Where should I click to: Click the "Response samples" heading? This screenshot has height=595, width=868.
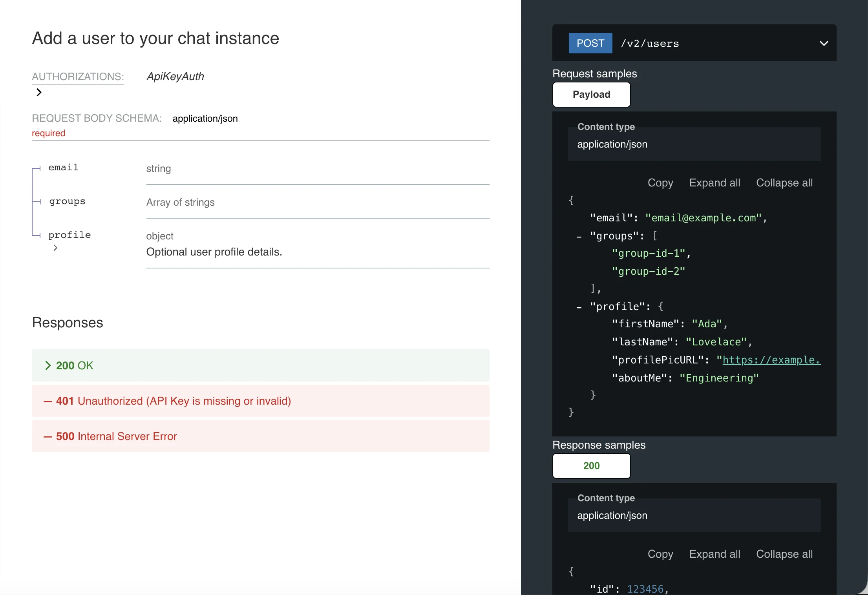click(x=599, y=445)
